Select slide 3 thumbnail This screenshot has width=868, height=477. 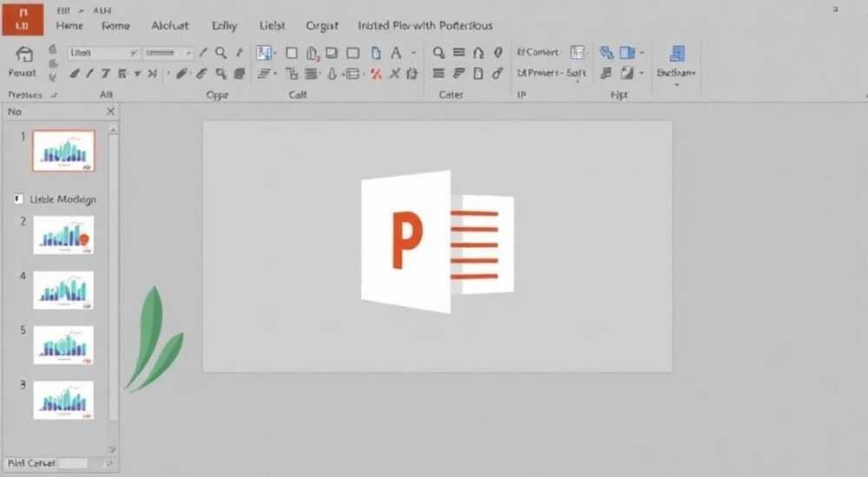coord(63,400)
